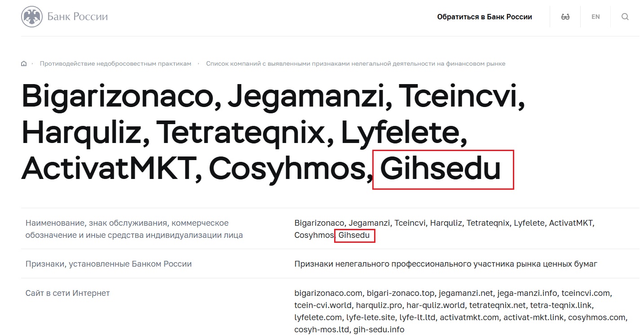This screenshot has height=335, width=644.
Task: Click the "Банк России" logo text
Action: (x=78, y=17)
